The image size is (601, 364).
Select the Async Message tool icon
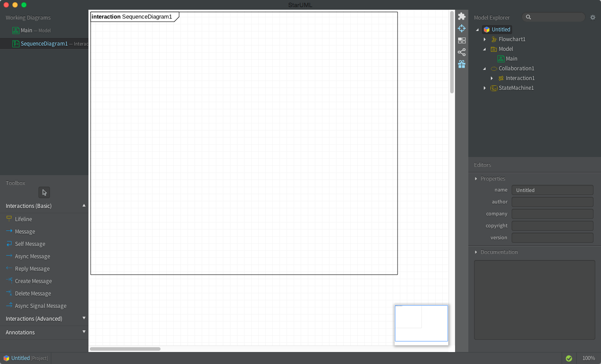[9, 256]
